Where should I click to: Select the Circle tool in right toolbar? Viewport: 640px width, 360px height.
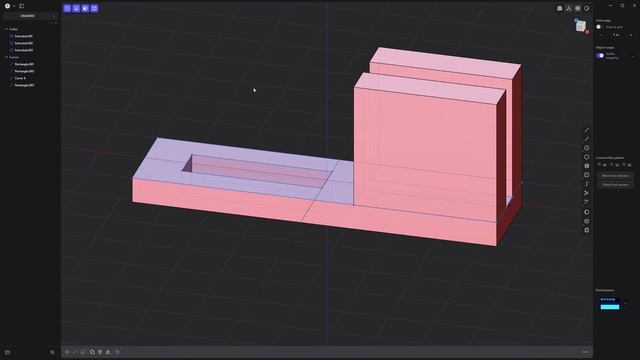click(x=587, y=148)
